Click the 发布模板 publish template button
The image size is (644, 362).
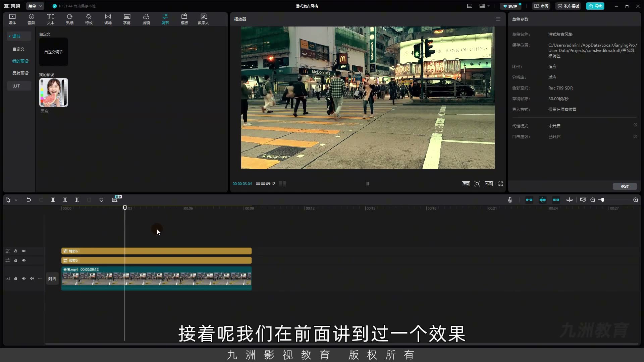coord(568,6)
